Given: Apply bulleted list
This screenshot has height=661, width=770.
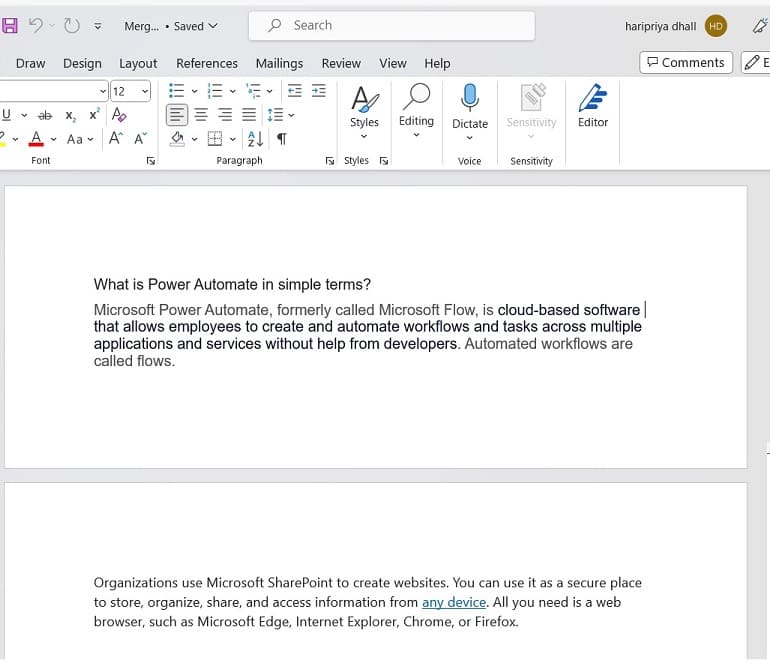Looking at the screenshot, I should tap(176, 91).
